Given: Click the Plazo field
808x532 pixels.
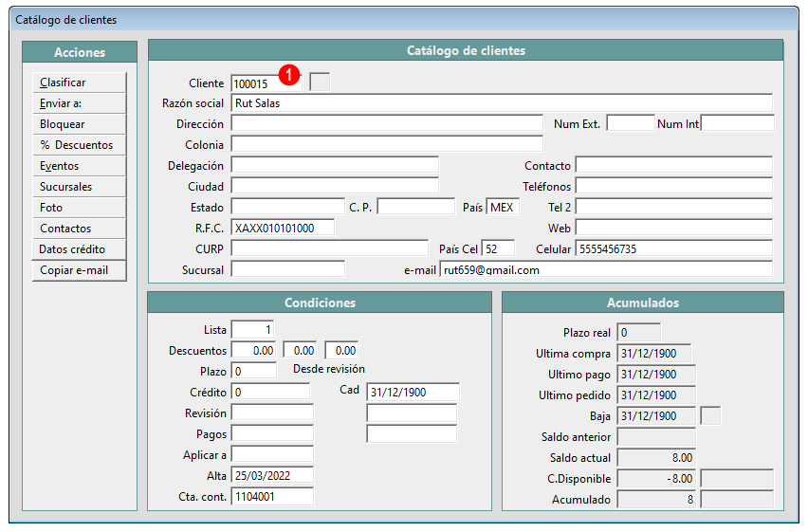Looking at the screenshot, I should 254,371.
